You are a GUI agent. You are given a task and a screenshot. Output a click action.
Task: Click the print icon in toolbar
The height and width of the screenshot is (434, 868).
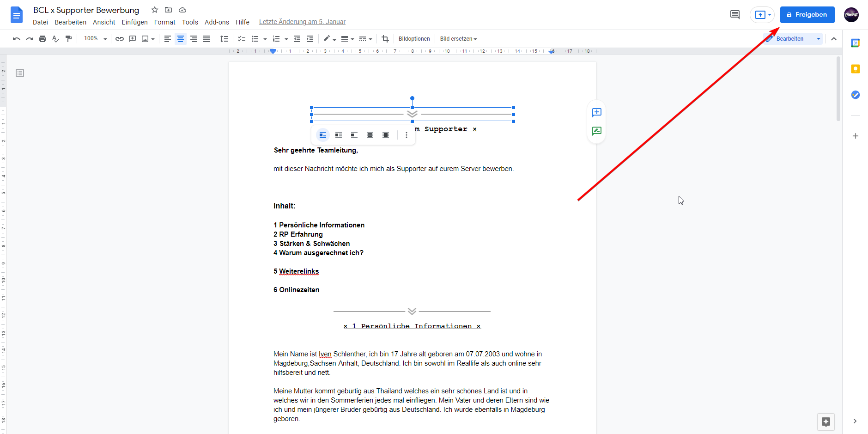click(42, 39)
